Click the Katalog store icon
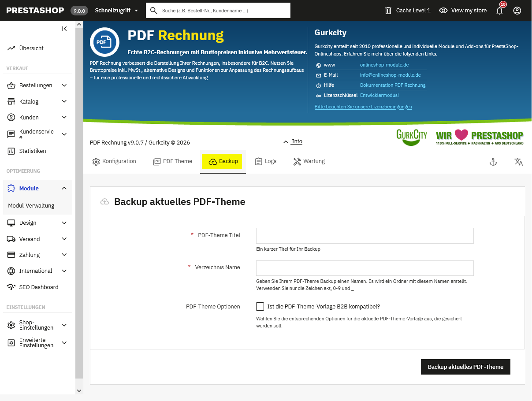The image size is (532, 401). coord(11,102)
